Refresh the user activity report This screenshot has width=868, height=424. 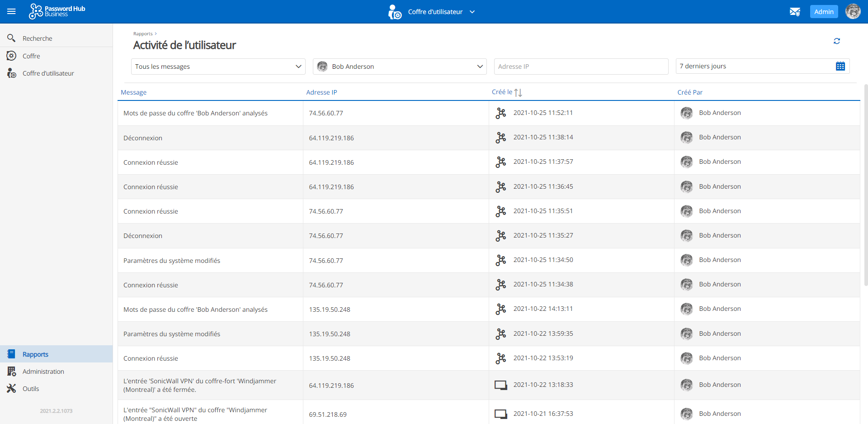[836, 41]
